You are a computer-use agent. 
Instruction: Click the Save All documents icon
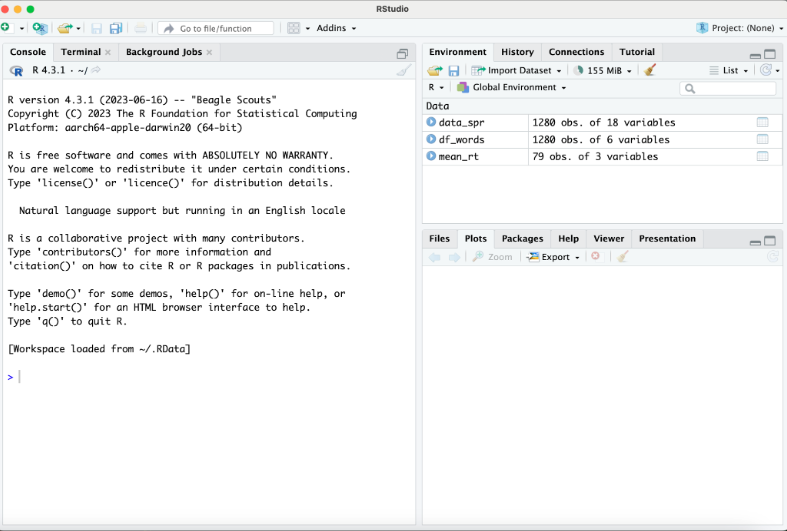[116, 28]
